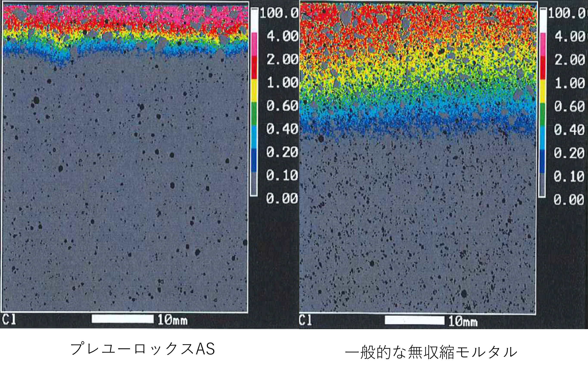Click the white top segment of left color scale
Image resolution: width=588 pixels, height=374 pixels.
click(x=254, y=21)
